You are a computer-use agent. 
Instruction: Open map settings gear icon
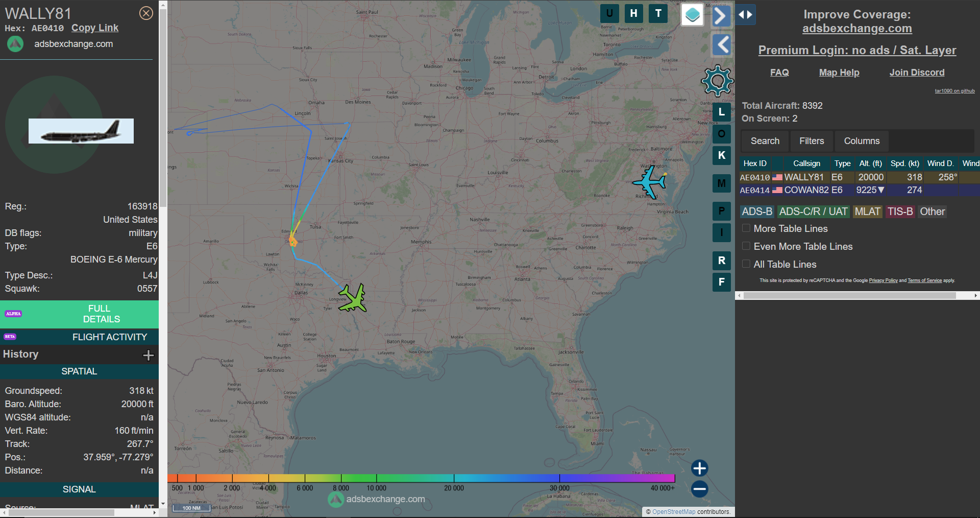click(718, 81)
